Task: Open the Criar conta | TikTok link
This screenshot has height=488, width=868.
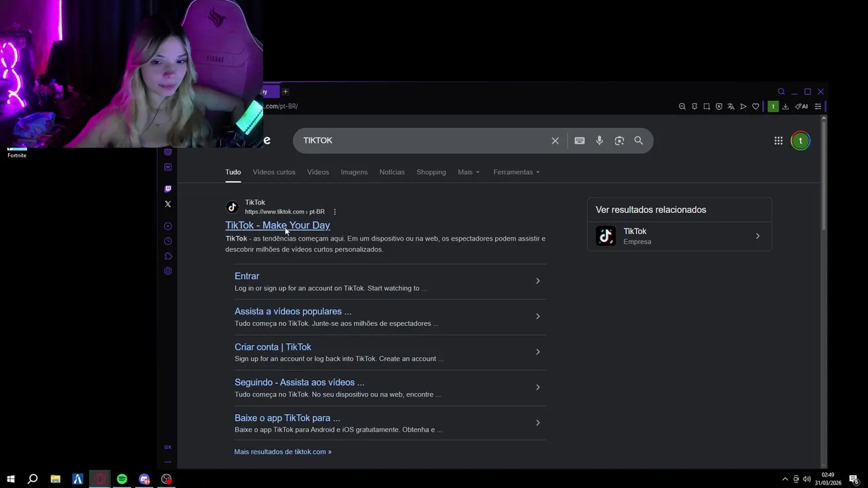Action: coord(273,347)
